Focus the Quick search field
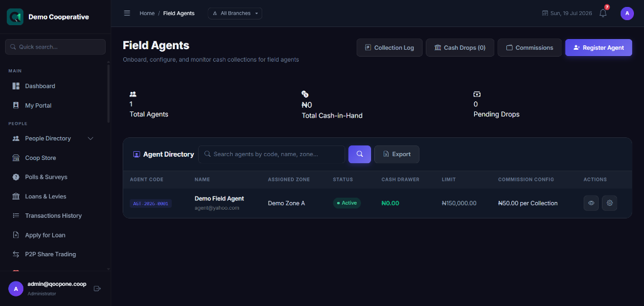 click(55, 47)
